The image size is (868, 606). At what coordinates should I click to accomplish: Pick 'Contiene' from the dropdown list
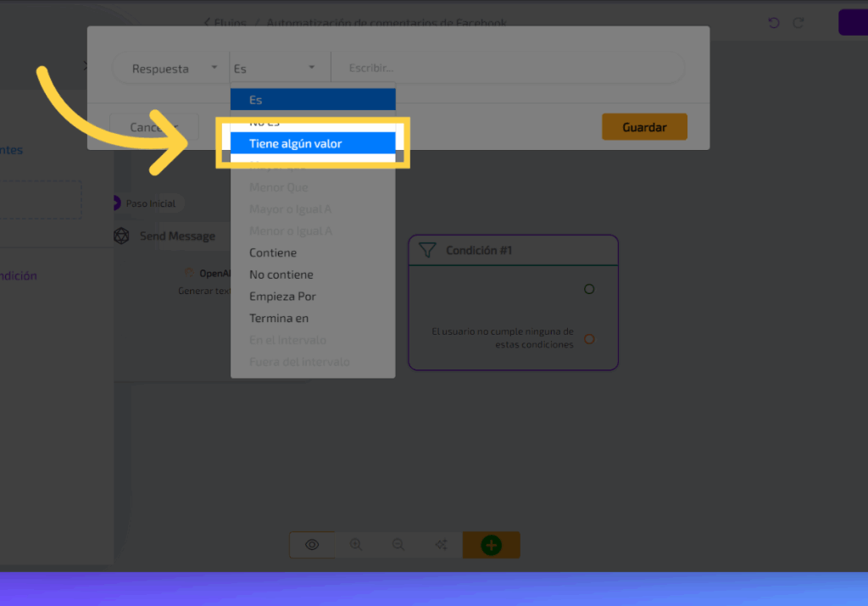(x=273, y=253)
